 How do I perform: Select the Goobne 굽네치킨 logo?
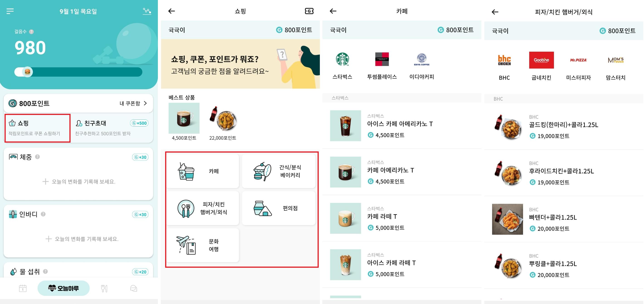(541, 60)
